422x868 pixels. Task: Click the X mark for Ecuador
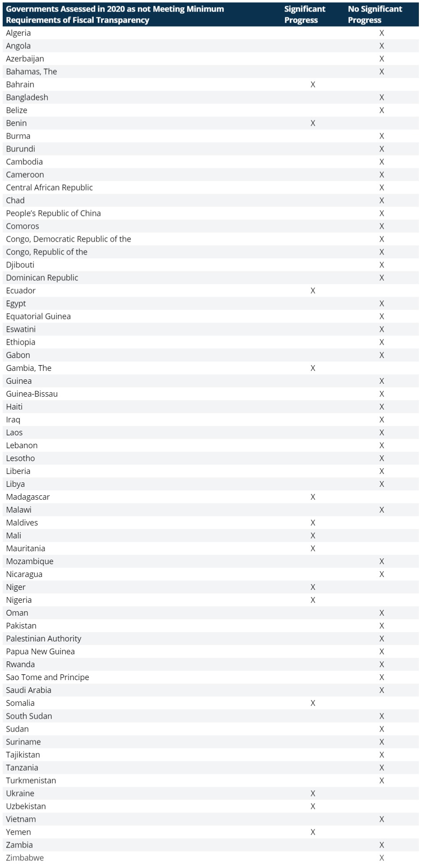pos(313,291)
